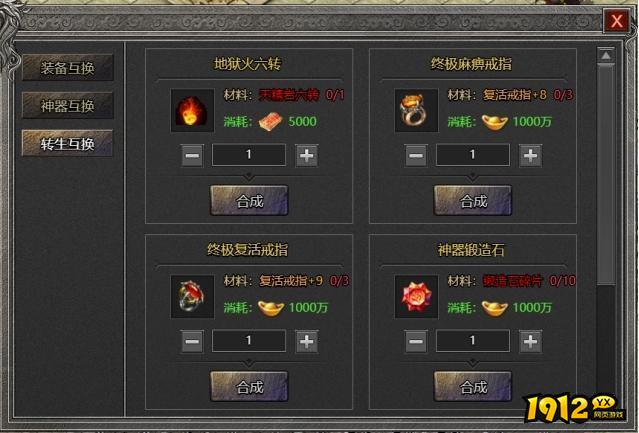Image resolution: width=639 pixels, height=433 pixels.
Task: Decrease 神器锻造石 quantity with minus button
Action: 416,341
